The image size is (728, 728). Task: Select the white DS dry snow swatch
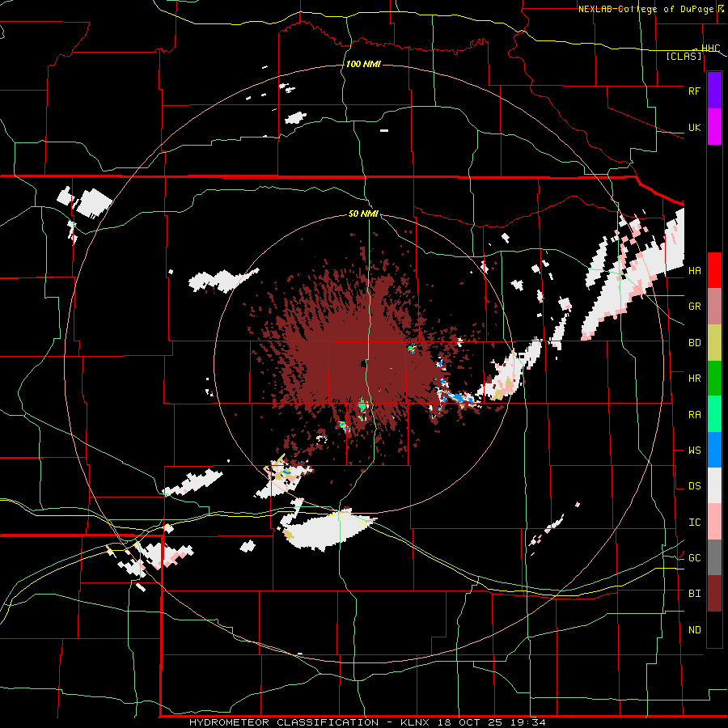[714, 485]
